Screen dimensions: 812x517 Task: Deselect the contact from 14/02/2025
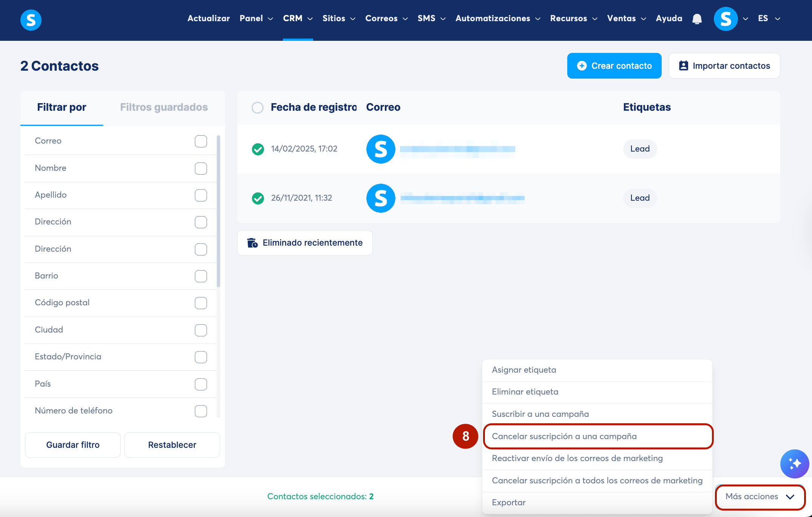(x=258, y=149)
